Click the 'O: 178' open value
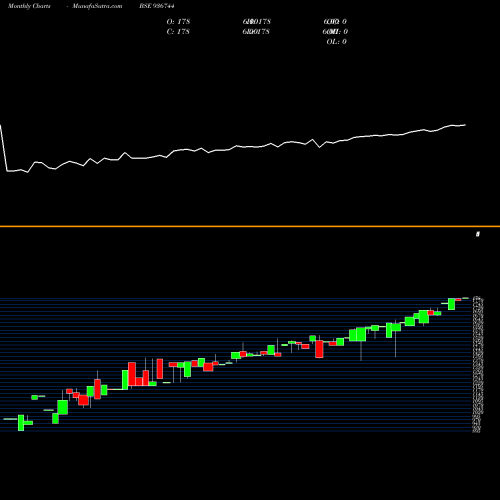 178,22
